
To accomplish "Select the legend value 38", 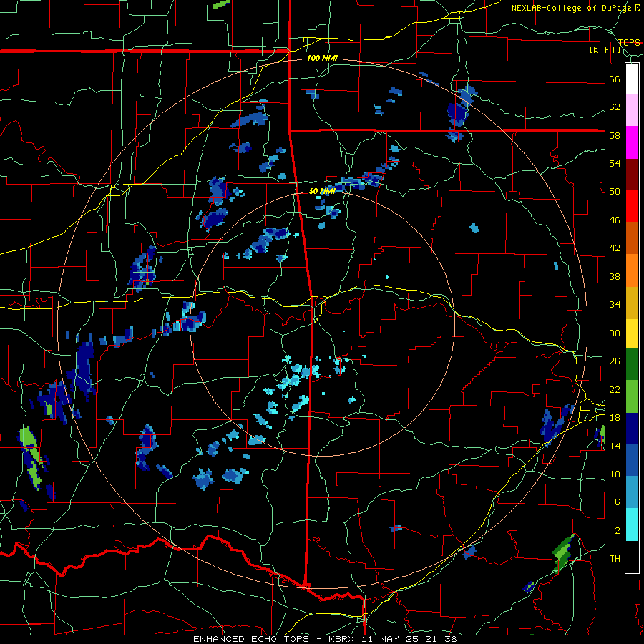I will click(x=615, y=276).
